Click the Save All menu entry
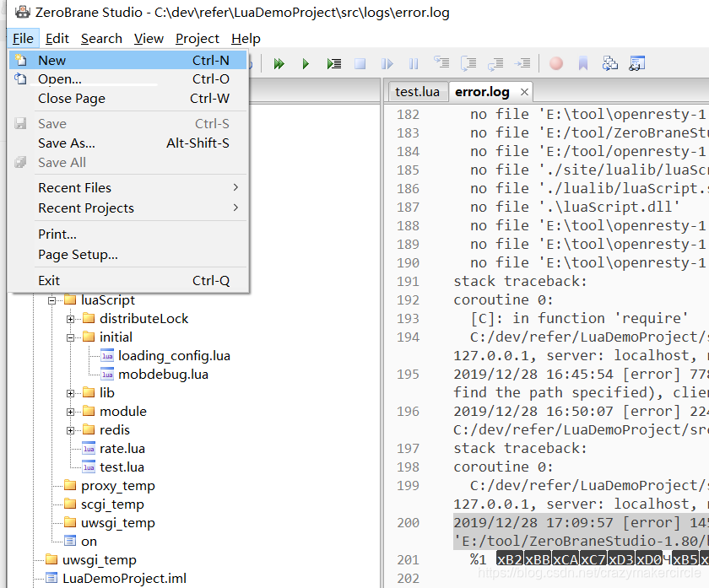 128,162
